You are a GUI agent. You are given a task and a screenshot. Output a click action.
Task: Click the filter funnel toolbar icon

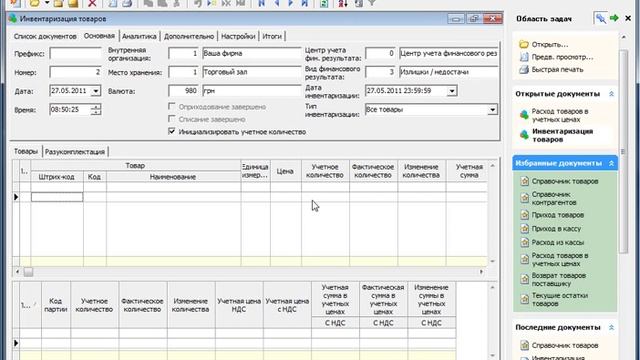pyautogui.click(x=372, y=3)
